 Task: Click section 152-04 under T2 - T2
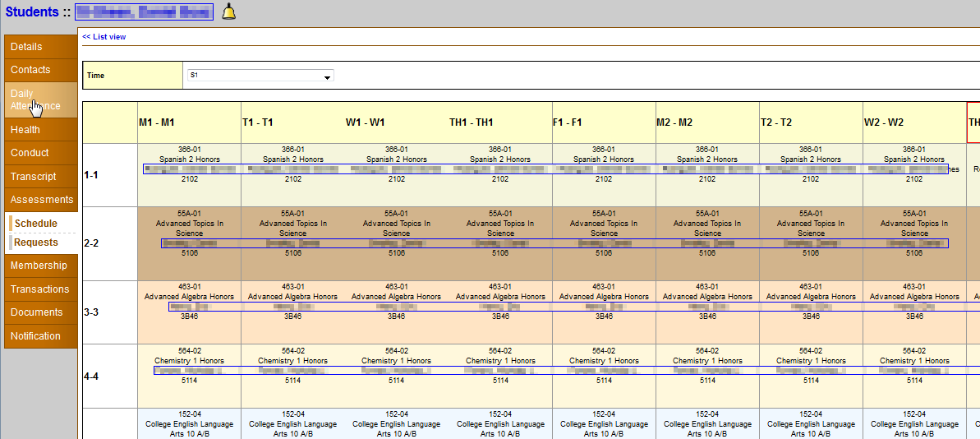[x=811, y=414]
